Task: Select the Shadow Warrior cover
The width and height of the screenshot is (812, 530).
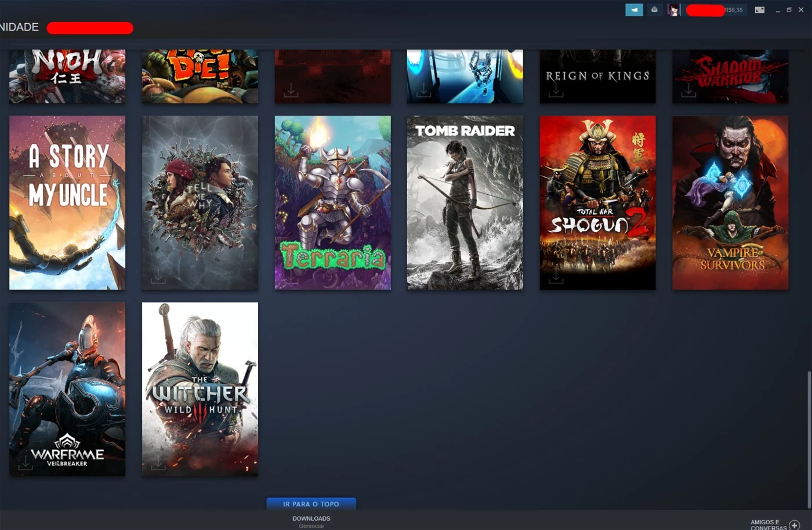Action: point(730,76)
